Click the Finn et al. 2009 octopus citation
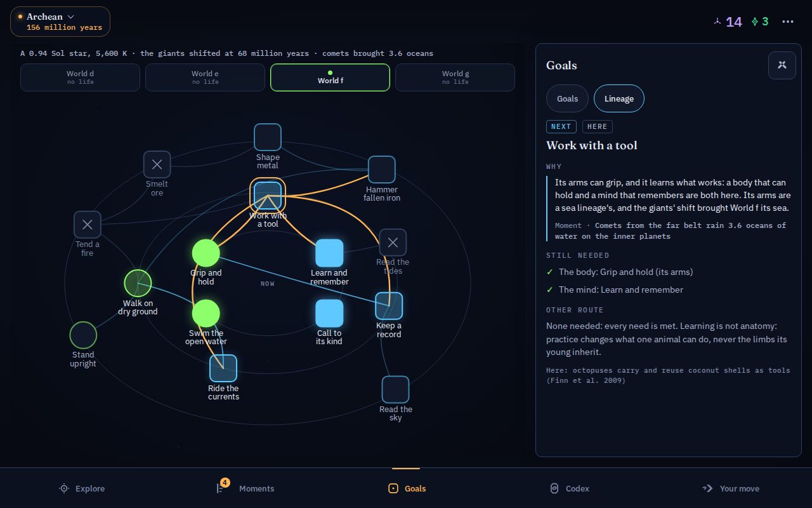The height and width of the screenshot is (508, 812). 668,375
